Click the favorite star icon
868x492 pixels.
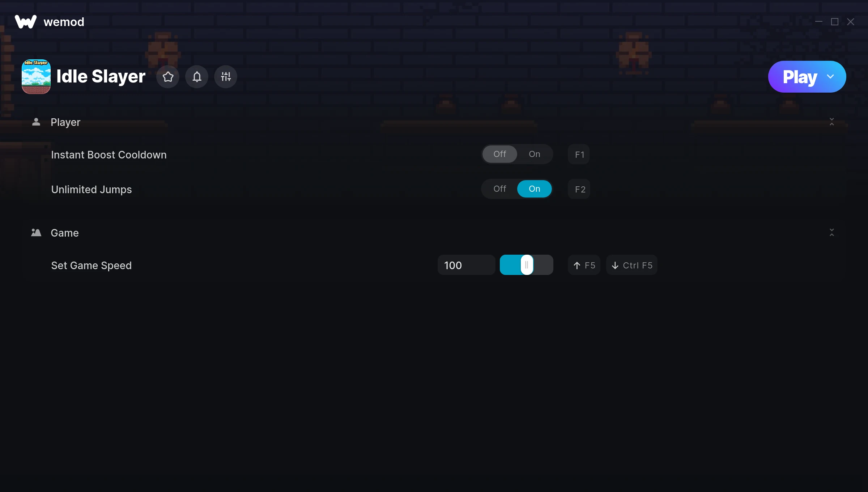click(168, 76)
